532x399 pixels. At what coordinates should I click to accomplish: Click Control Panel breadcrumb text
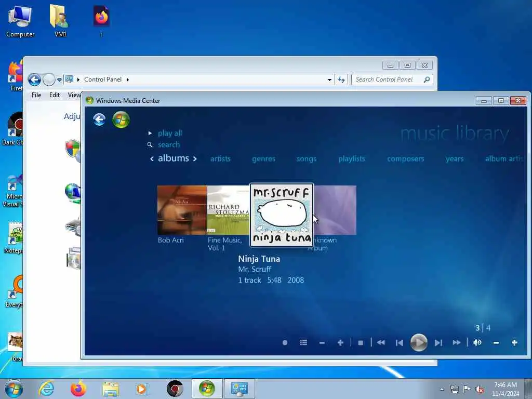click(x=103, y=79)
